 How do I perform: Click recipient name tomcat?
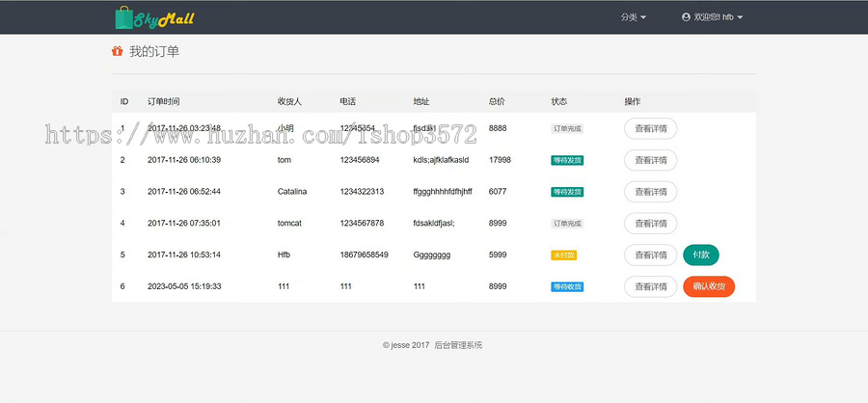click(289, 223)
